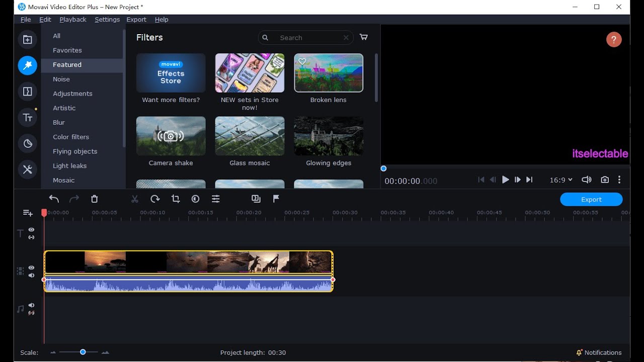Open the 16:9 aspect ratio dropdown
Image resolution: width=644 pixels, height=362 pixels.
[561, 180]
